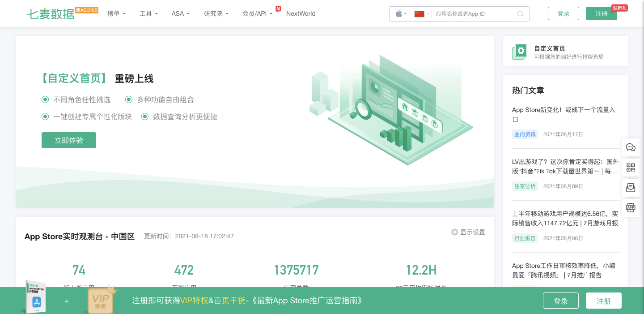Open the platform dropdown arrow

[405, 14]
